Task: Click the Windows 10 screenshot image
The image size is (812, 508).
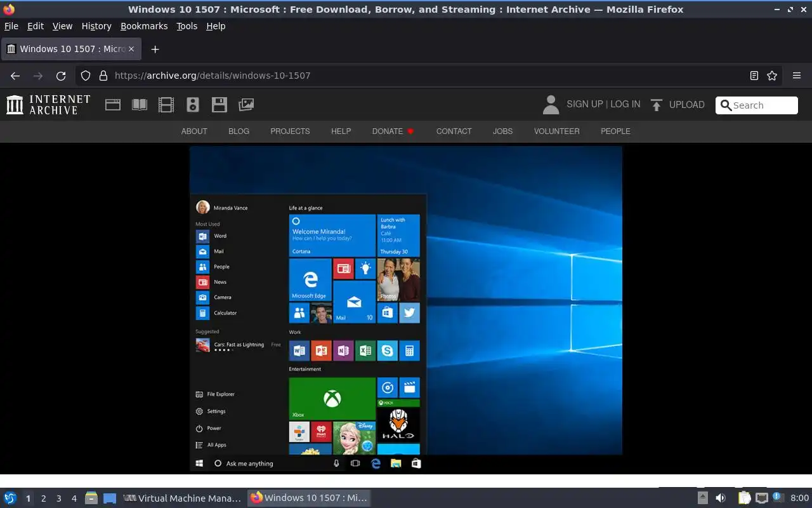Action: pos(406,309)
